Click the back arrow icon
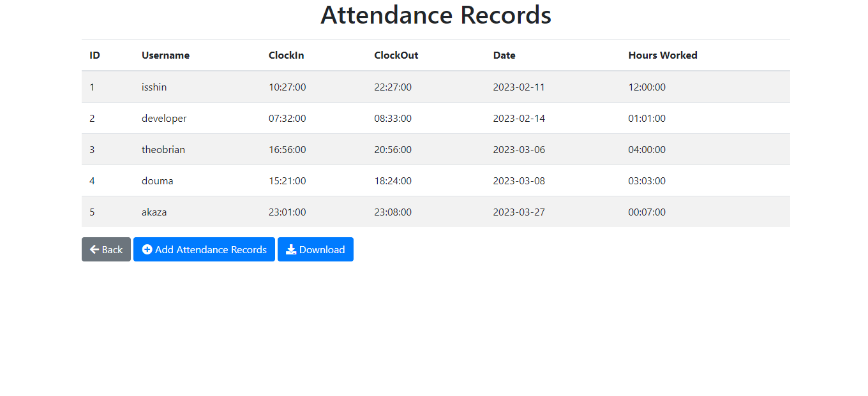The image size is (868, 396). tap(94, 249)
